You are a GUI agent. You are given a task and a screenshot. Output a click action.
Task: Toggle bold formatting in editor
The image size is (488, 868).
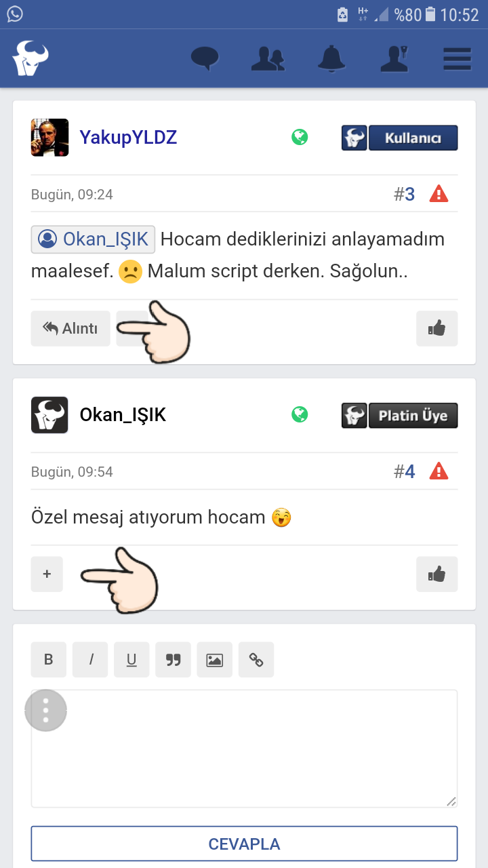click(49, 660)
